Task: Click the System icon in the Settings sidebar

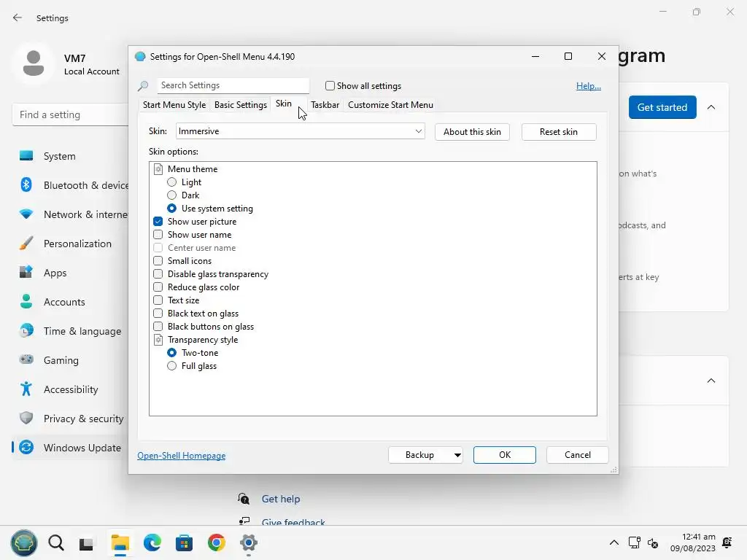Action: coord(26,156)
